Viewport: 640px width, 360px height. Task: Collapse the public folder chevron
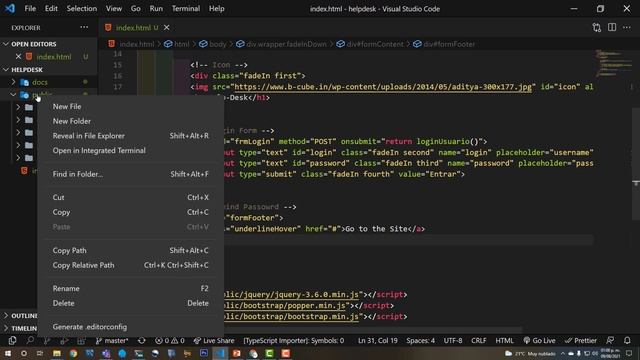(13, 95)
